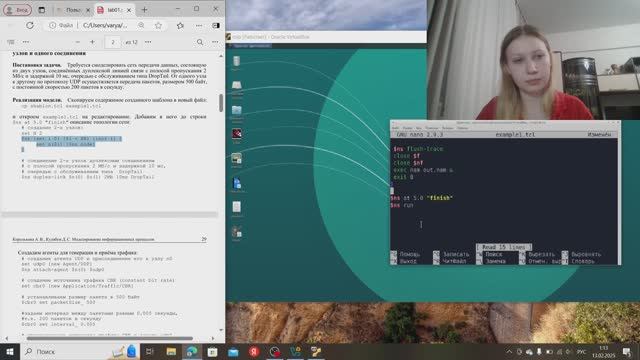Click the '$ns flush-trace' line in nano
Screen dimensions: 640x360
click(418, 149)
